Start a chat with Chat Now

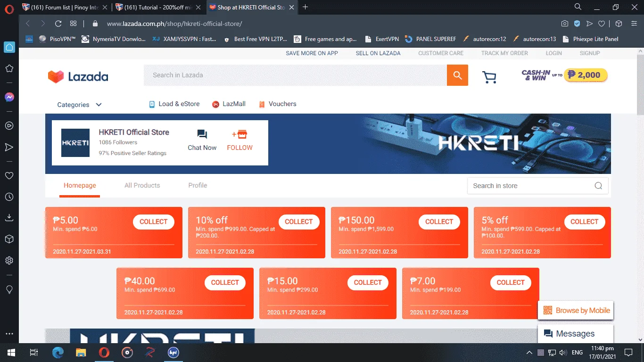pos(202,140)
